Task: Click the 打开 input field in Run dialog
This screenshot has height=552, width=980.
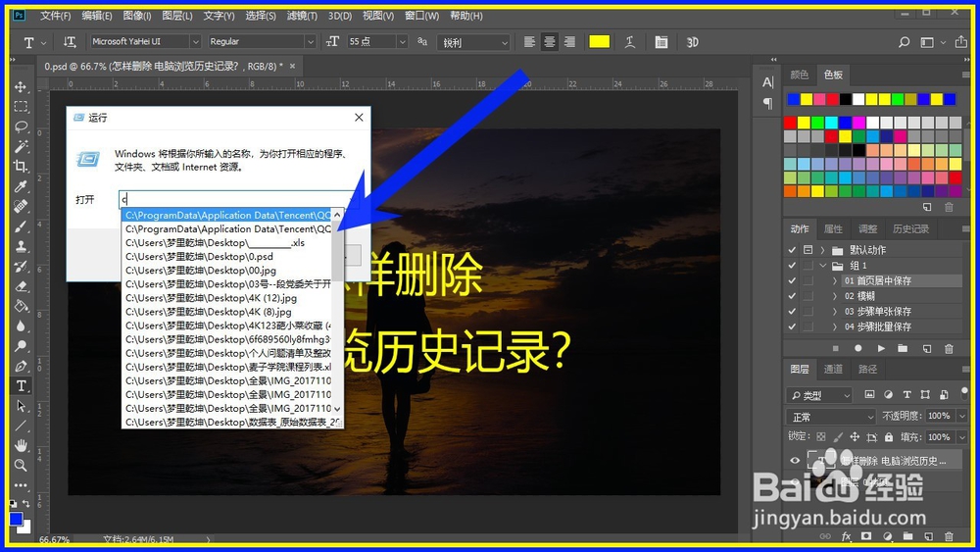Action: pyautogui.click(x=238, y=199)
